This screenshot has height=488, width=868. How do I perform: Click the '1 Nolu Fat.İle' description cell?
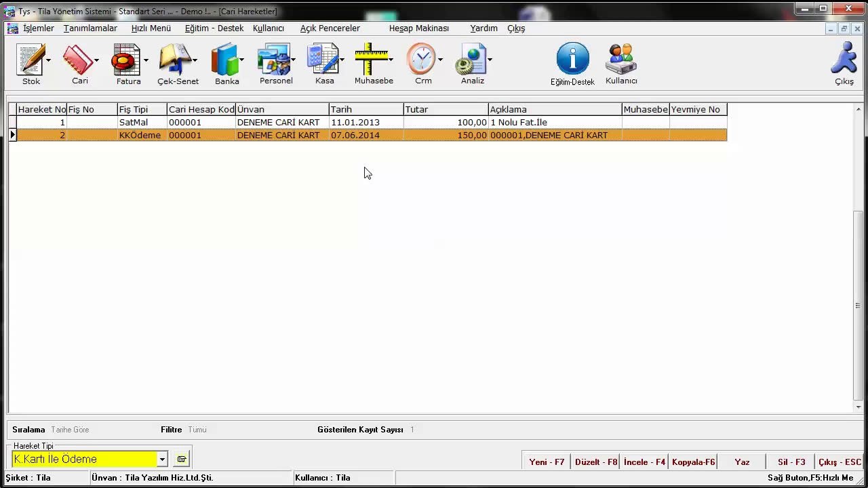pyautogui.click(x=555, y=123)
